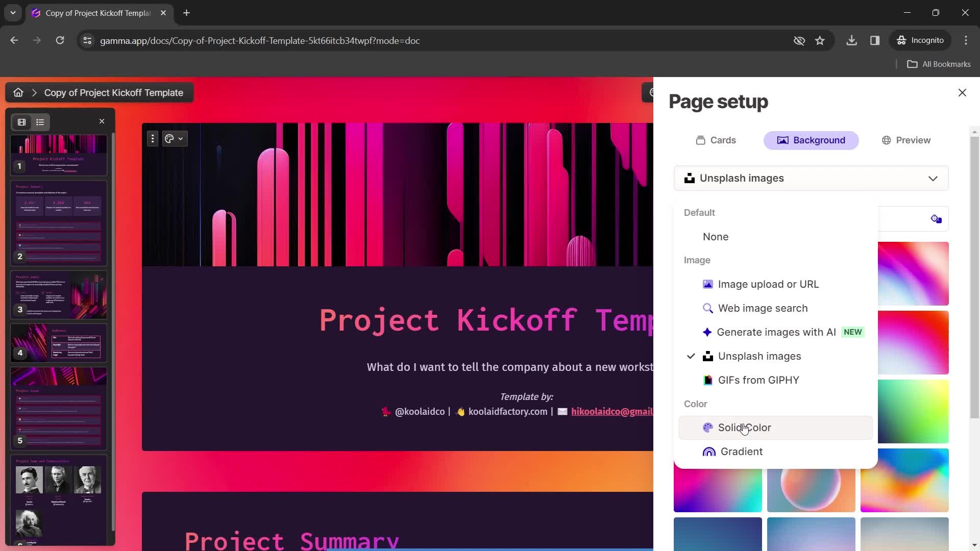Image resolution: width=980 pixels, height=551 pixels.
Task: Pick the red-magenta gradient Unsplash image
Action: (913, 342)
